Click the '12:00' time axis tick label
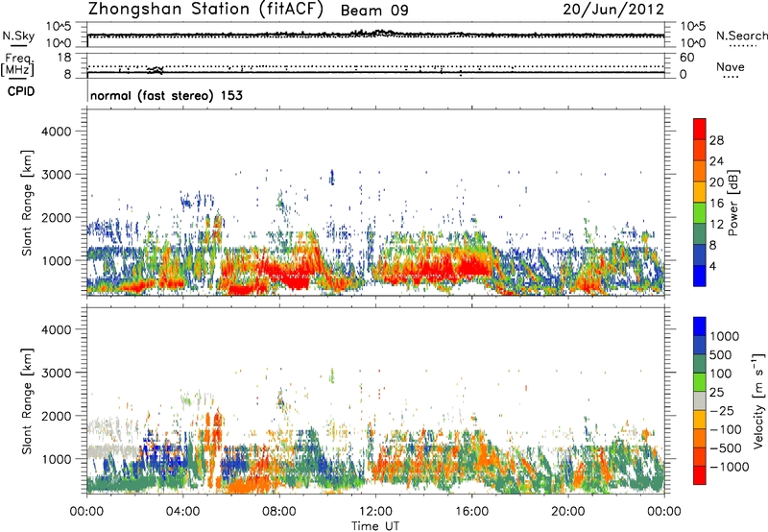 coord(375,512)
